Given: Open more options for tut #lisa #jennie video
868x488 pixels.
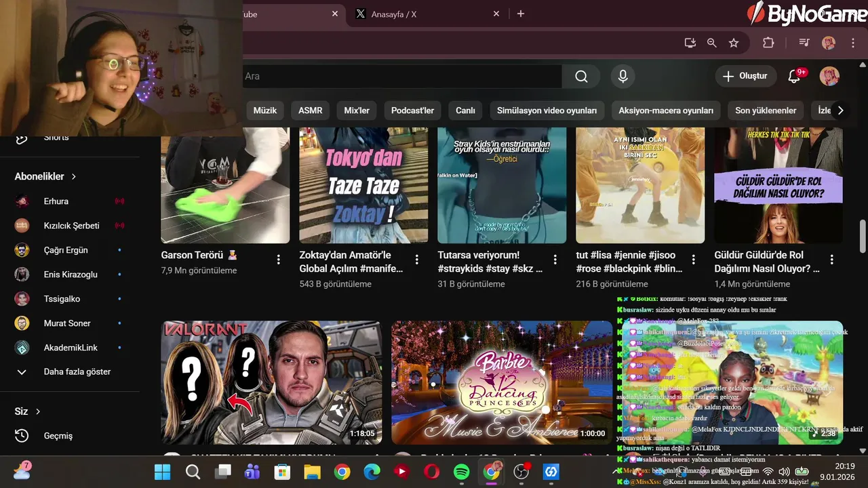Looking at the screenshot, I should pos(693,260).
